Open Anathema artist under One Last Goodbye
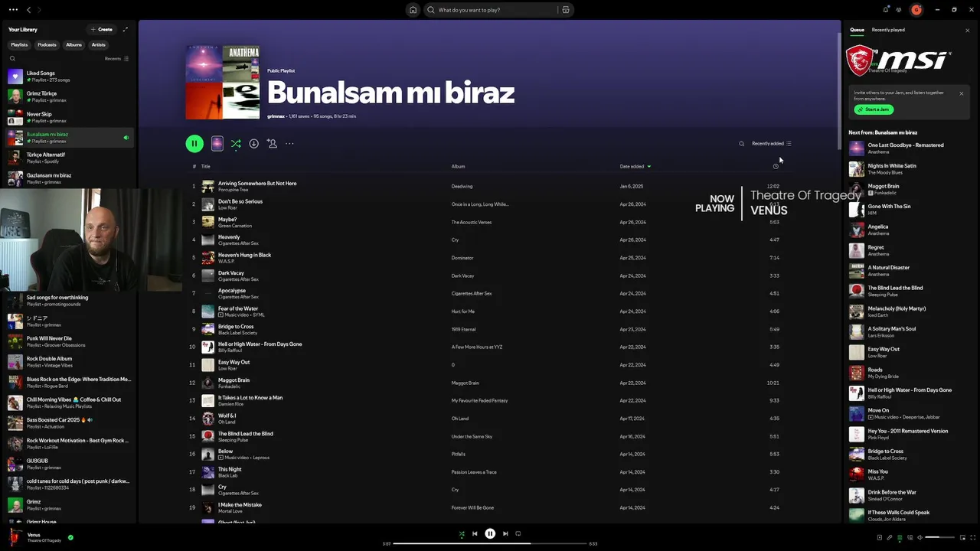This screenshot has height=551, width=980. 878,152
